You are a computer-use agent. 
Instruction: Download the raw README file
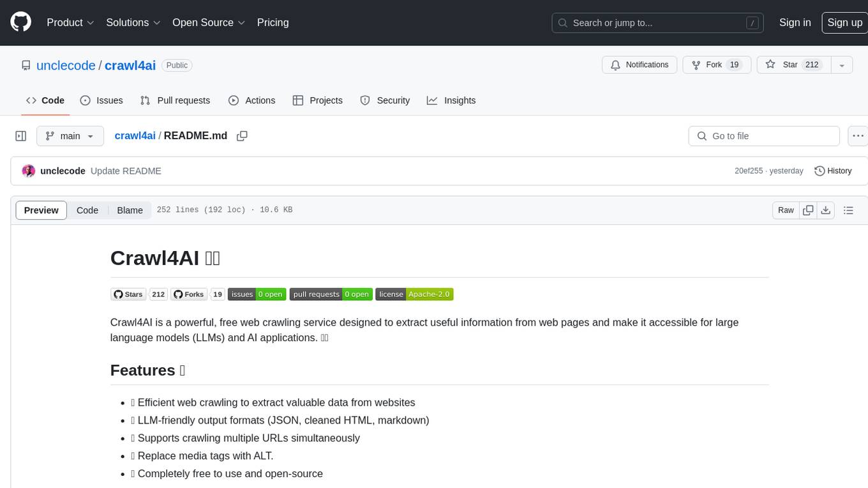[x=825, y=210]
